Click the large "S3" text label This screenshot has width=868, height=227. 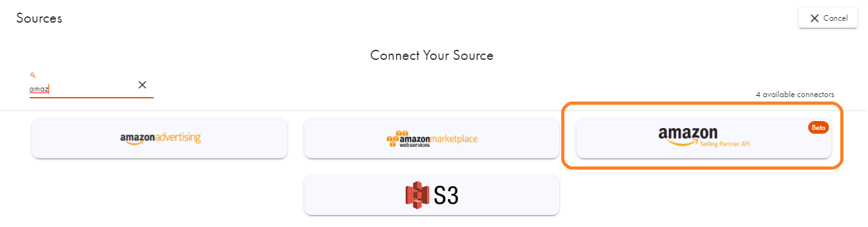pyautogui.click(x=446, y=195)
